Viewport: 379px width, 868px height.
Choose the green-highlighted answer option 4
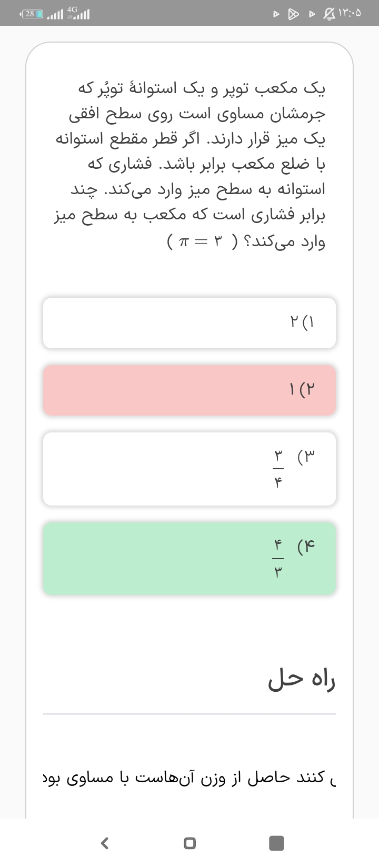(x=189, y=558)
